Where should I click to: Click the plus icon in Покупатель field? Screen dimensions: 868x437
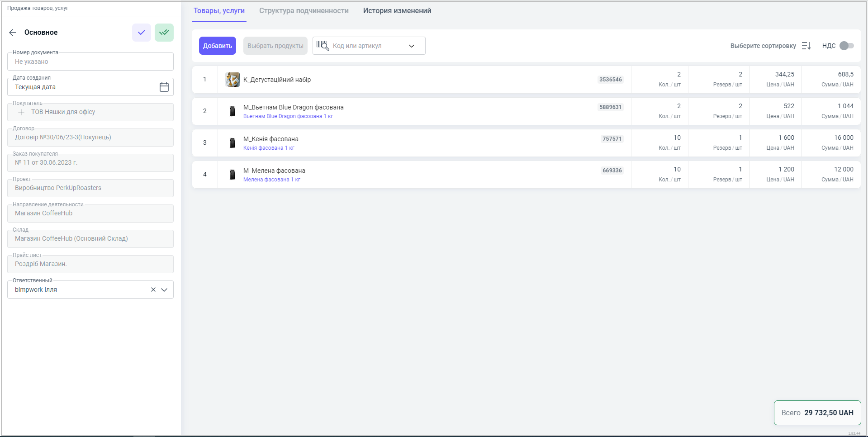(21, 112)
